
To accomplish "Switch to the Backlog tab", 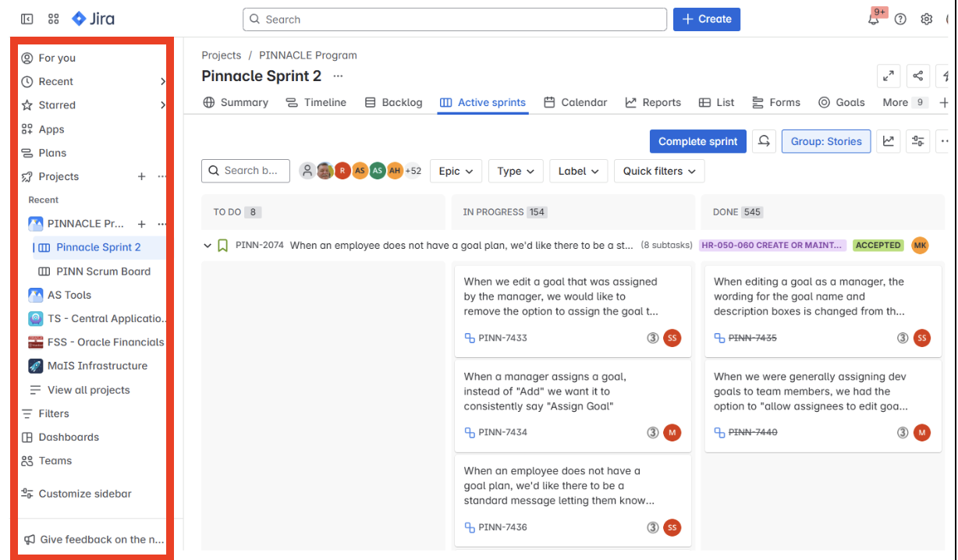I will (x=400, y=102).
